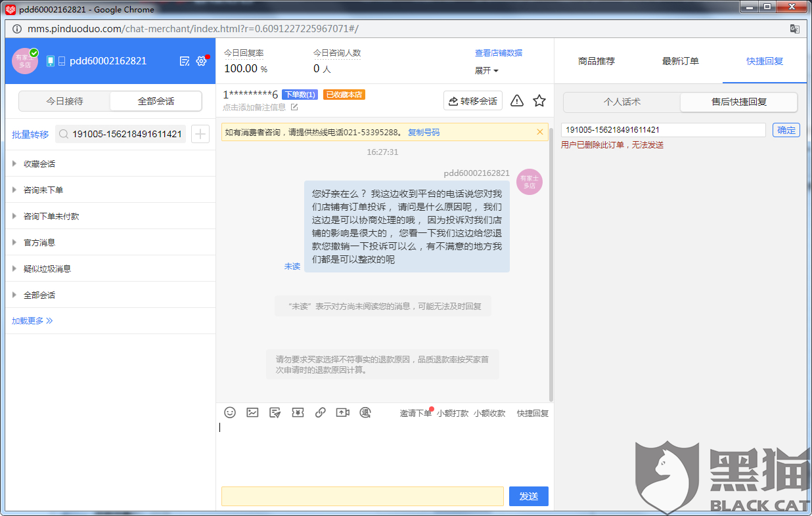Expand the 咨询未下单 group
This screenshot has width=812, height=516.
coord(43,190)
